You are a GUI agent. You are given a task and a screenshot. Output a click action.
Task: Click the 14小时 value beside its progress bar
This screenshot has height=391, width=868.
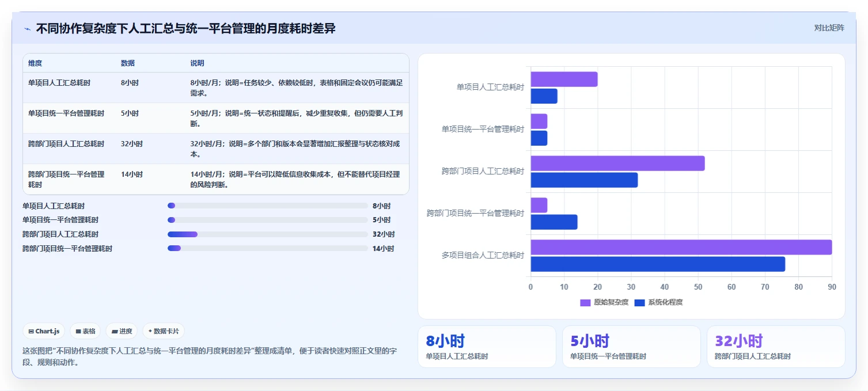pyautogui.click(x=384, y=248)
